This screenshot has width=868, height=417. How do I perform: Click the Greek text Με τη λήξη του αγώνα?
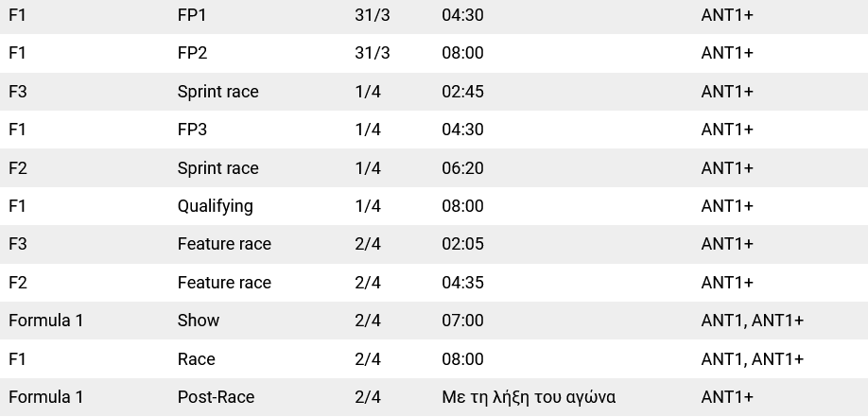(529, 397)
